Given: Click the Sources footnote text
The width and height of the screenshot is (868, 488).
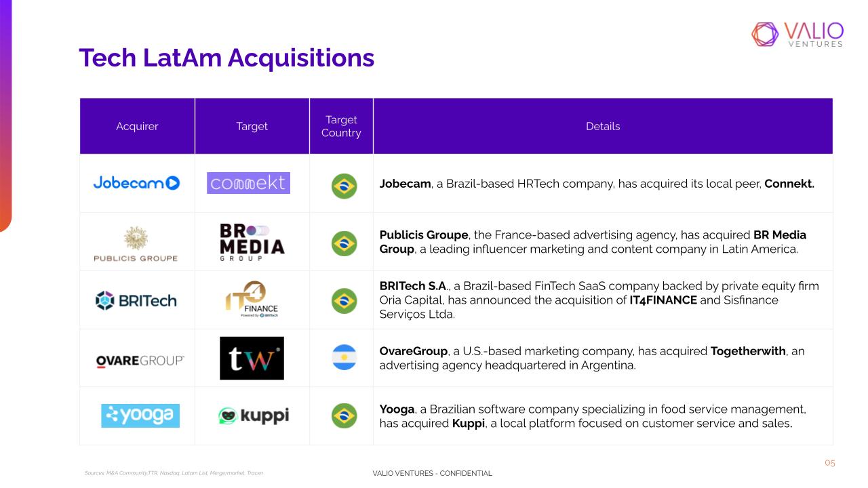Looking at the screenshot, I should click(x=174, y=472).
